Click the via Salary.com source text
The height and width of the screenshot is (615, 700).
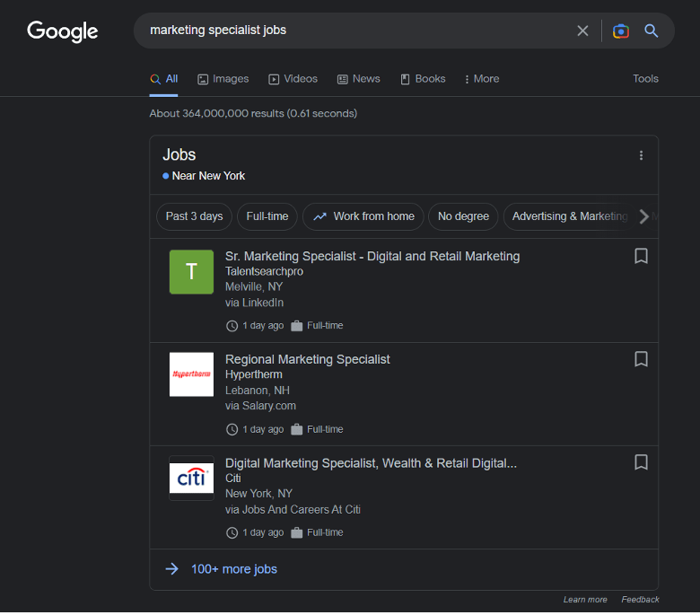point(260,406)
